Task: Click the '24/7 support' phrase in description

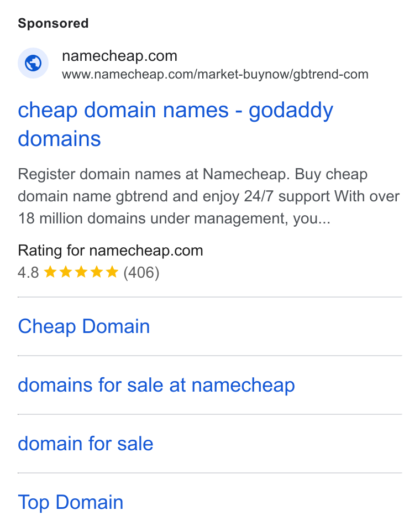Action: point(287,196)
